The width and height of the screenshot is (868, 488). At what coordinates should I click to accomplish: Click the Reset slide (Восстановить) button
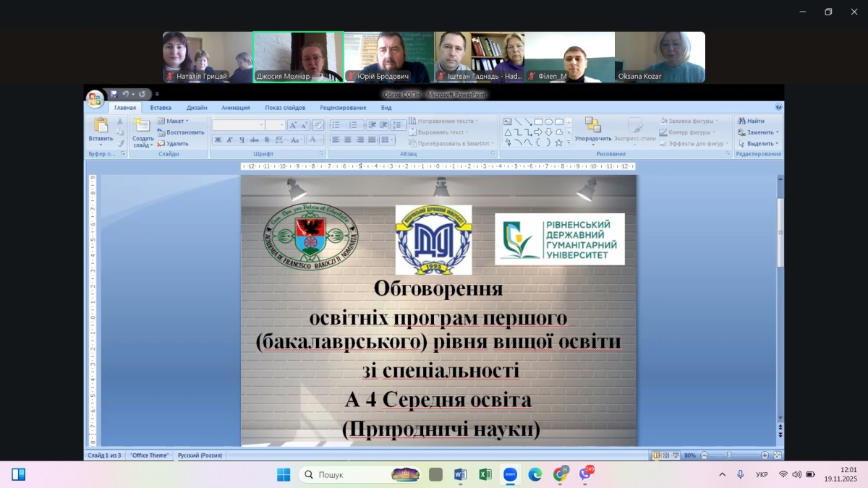point(181,132)
